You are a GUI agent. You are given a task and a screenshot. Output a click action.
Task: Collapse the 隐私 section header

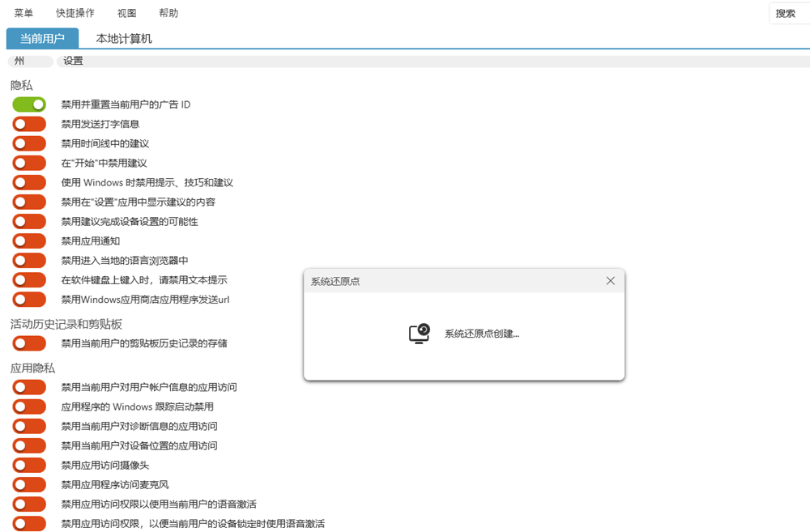click(21, 85)
